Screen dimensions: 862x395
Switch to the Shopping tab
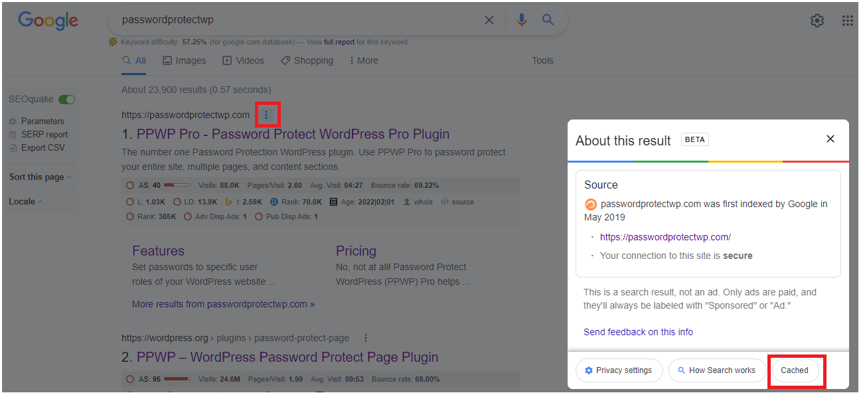click(307, 61)
